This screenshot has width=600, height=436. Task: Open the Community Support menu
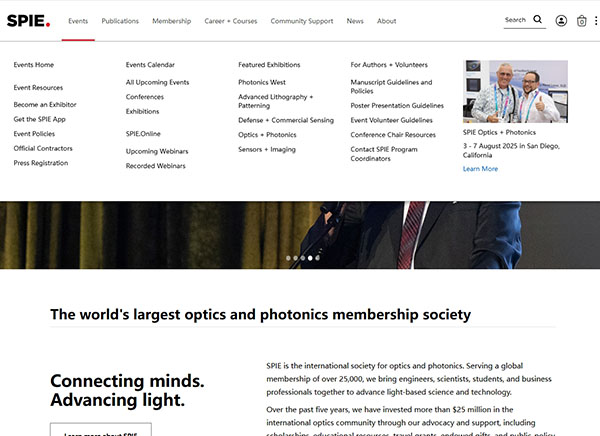point(302,21)
